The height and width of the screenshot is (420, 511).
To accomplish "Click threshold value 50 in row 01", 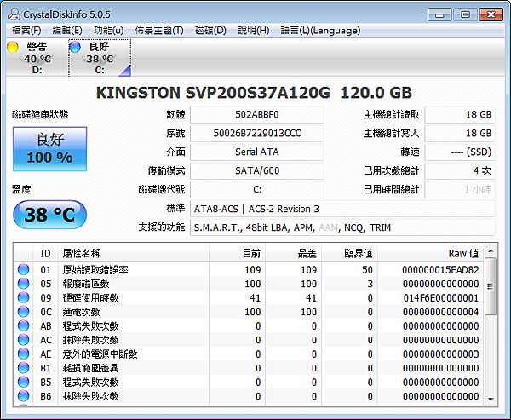I will pyautogui.click(x=367, y=270).
